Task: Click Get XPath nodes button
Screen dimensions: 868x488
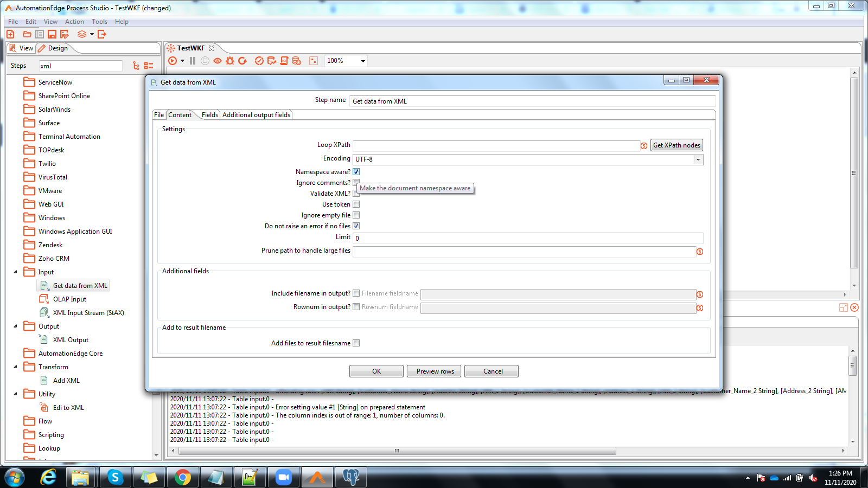Action: coord(676,145)
